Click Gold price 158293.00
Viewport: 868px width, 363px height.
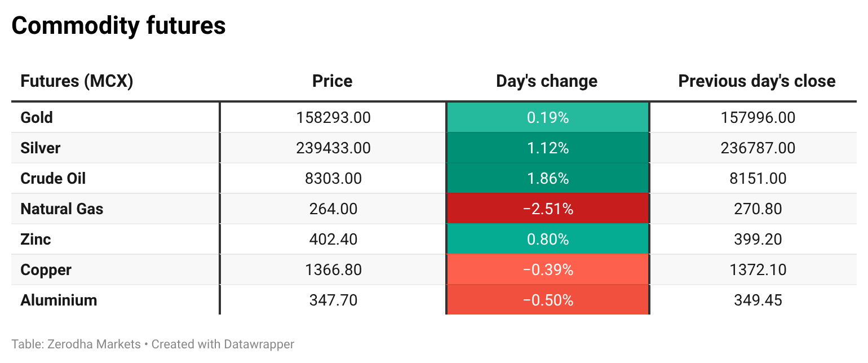(x=333, y=118)
